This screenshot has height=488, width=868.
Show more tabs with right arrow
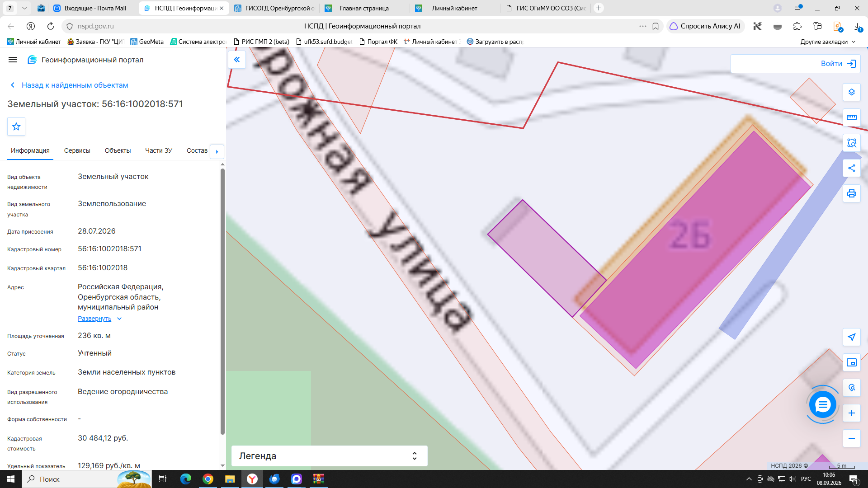[x=217, y=151]
